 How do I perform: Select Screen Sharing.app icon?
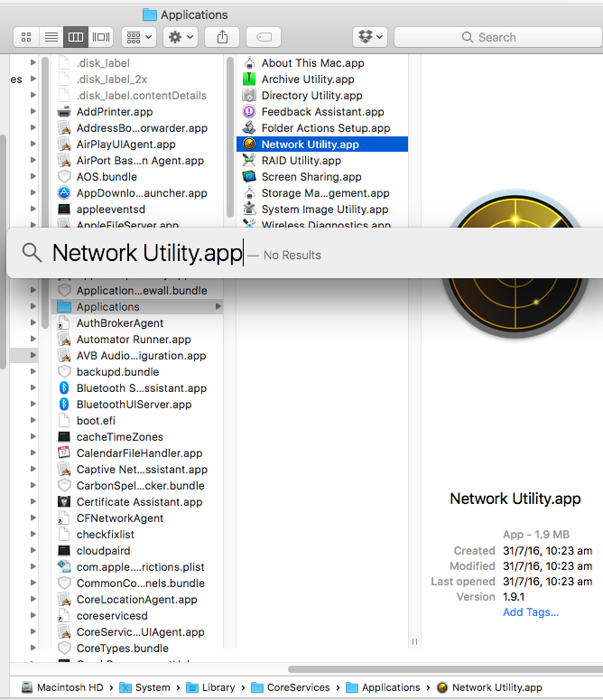pyautogui.click(x=249, y=177)
